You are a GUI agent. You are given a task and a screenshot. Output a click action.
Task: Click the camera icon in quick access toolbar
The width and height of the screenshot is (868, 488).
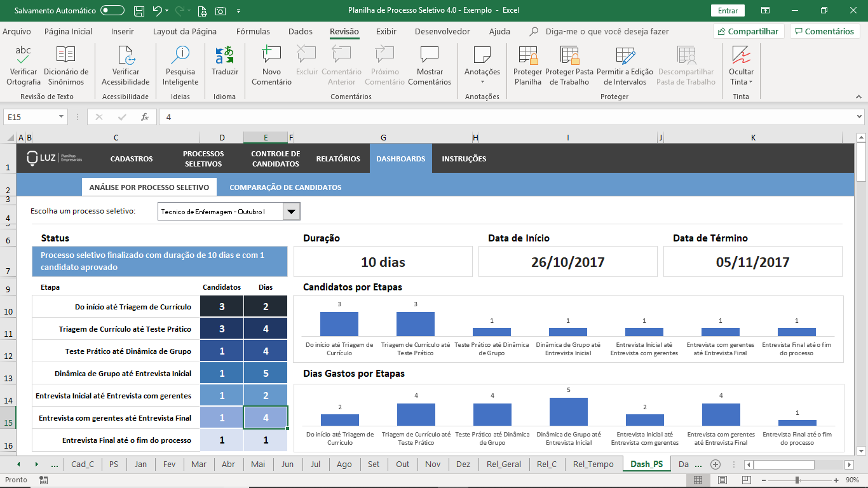(220, 11)
